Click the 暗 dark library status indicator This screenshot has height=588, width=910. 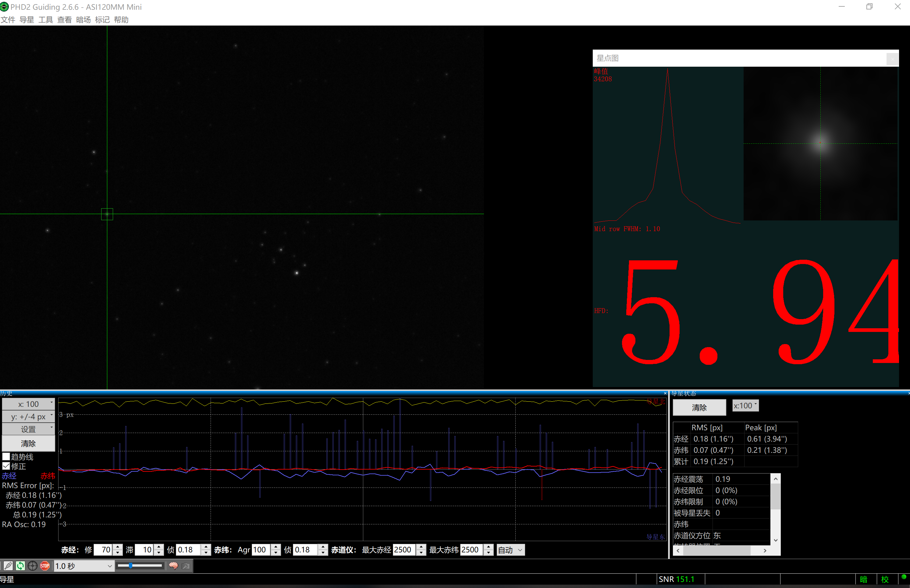(x=863, y=579)
